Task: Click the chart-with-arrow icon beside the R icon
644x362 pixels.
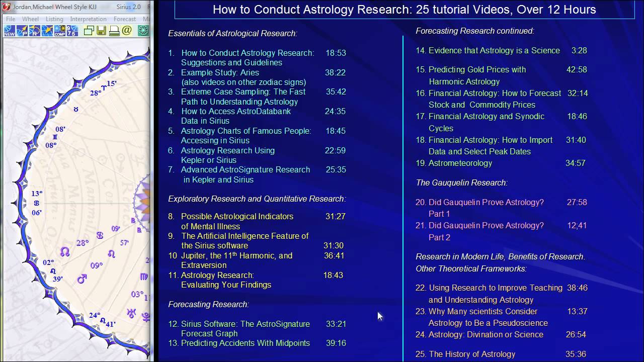Action: click(x=47, y=31)
